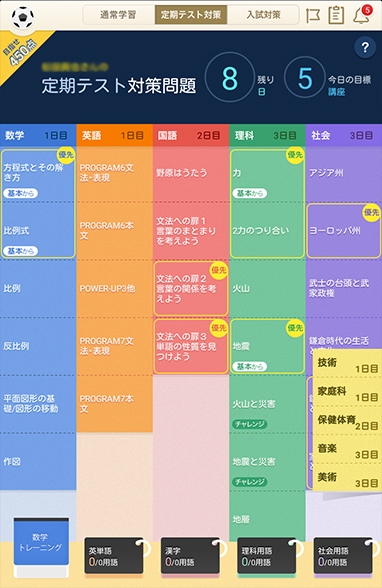Open the 理科 column header
382x588 pixels.
pyautogui.click(x=267, y=135)
